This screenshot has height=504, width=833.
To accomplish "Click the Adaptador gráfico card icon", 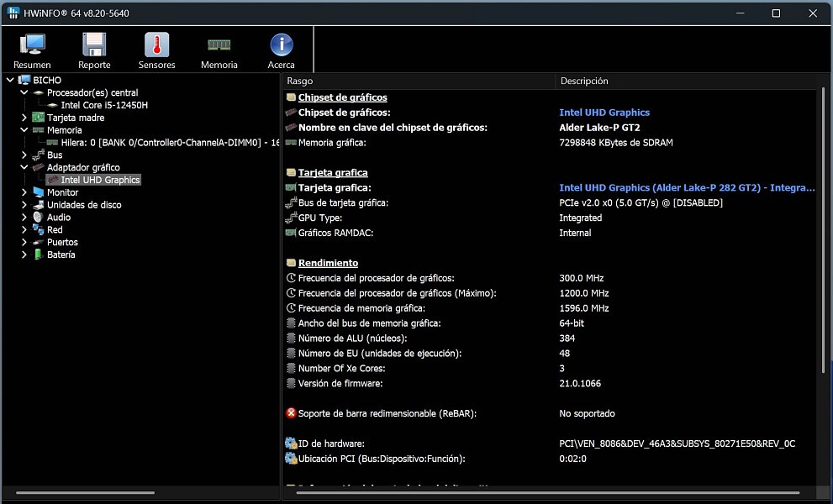I will click(39, 167).
